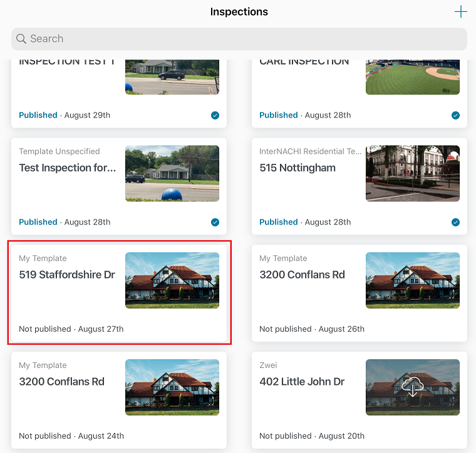
Task: Click the published checkmark on 515 Nottingham
Action: [455, 222]
